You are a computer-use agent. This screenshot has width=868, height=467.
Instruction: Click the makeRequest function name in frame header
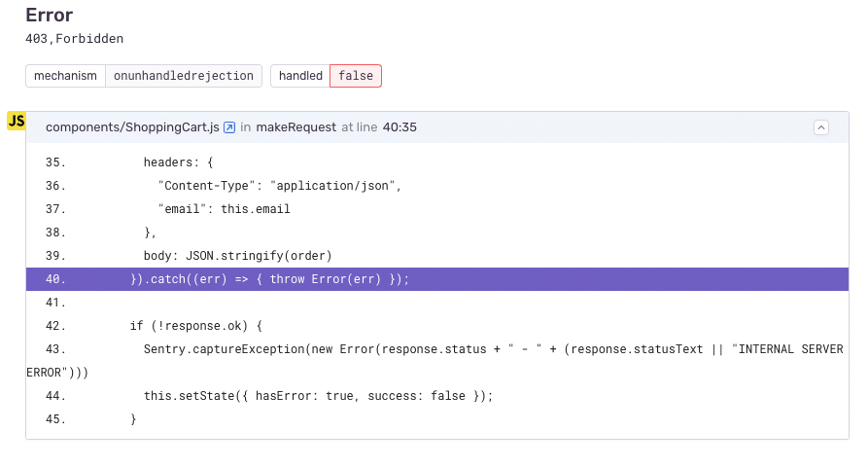(x=296, y=127)
